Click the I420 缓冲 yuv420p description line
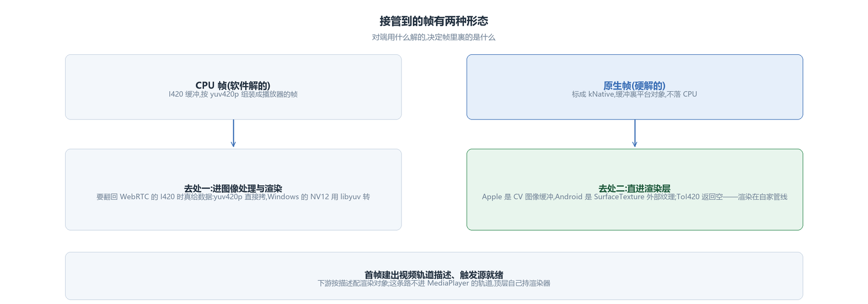The height and width of the screenshot is (304, 868). [233, 94]
